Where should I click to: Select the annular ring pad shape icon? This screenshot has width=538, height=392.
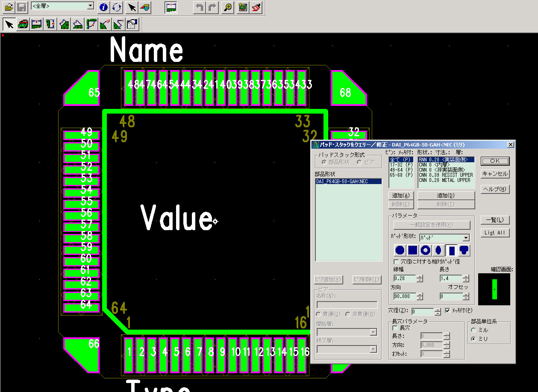coord(425,250)
